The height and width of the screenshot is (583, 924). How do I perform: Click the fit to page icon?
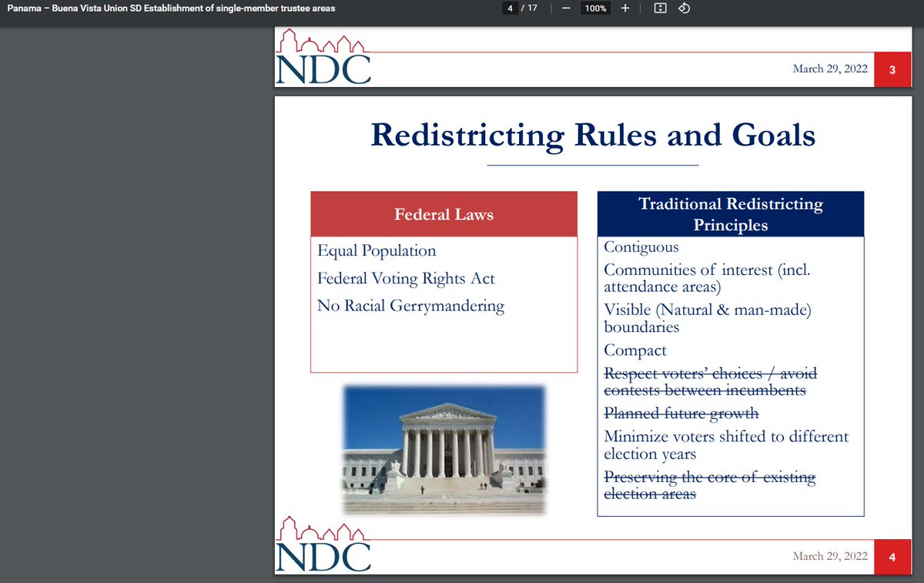tap(659, 8)
